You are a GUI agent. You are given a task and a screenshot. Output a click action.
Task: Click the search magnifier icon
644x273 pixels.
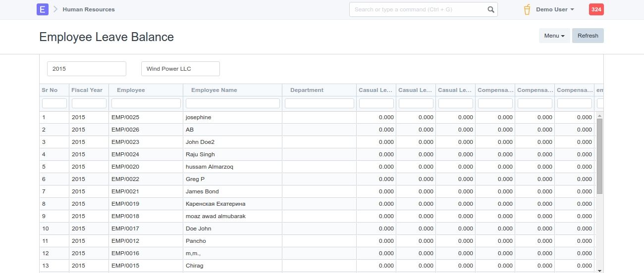tap(490, 9)
